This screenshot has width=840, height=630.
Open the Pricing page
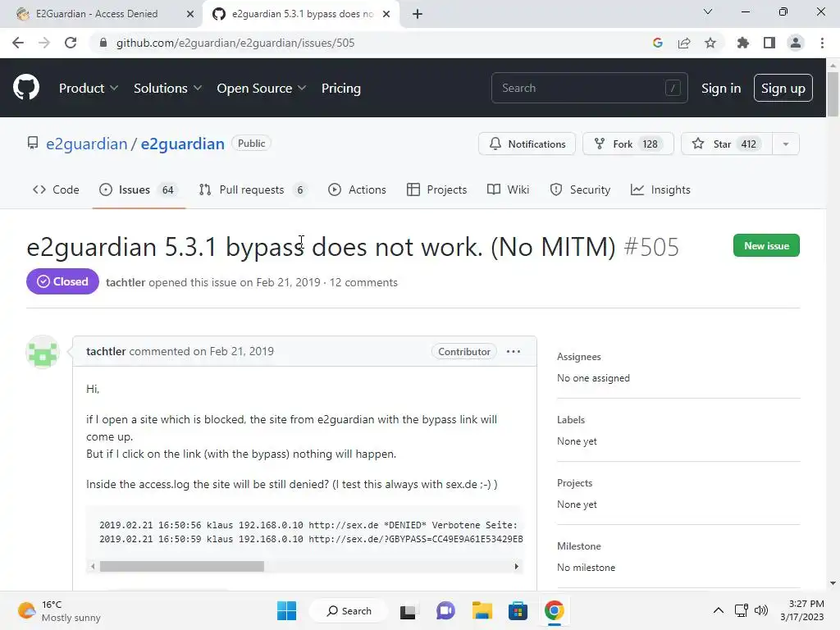(340, 88)
